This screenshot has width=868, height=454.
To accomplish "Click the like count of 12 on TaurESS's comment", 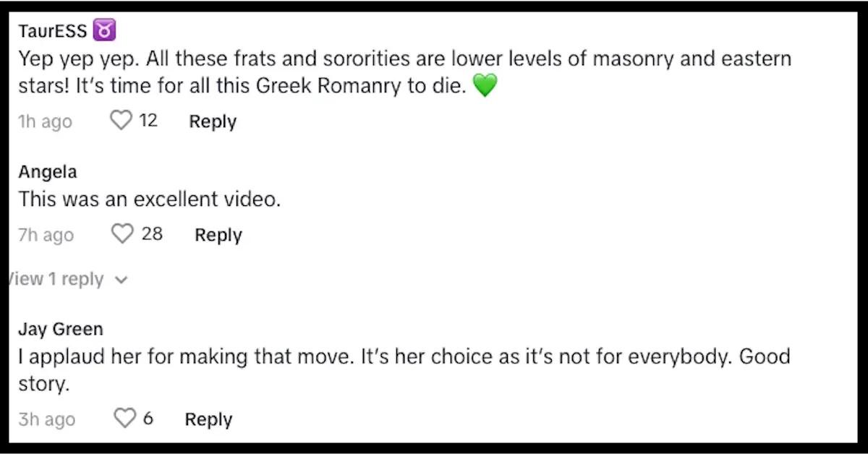I will tap(149, 121).
